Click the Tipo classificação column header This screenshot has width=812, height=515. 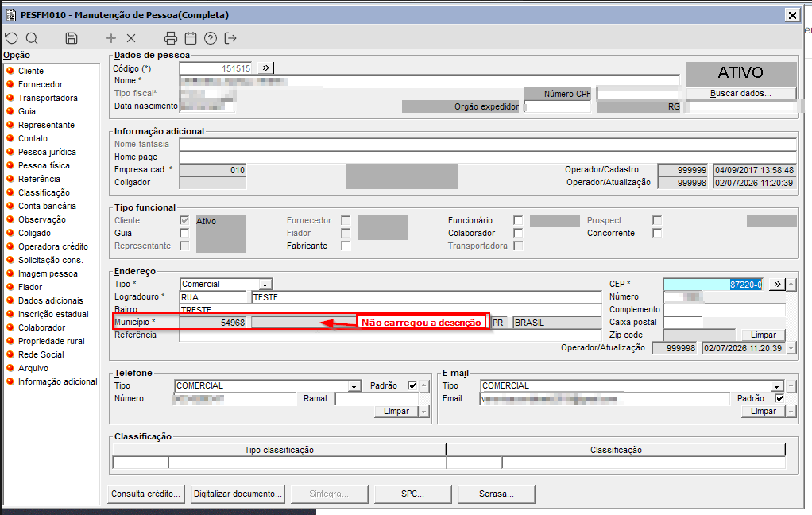point(279,450)
